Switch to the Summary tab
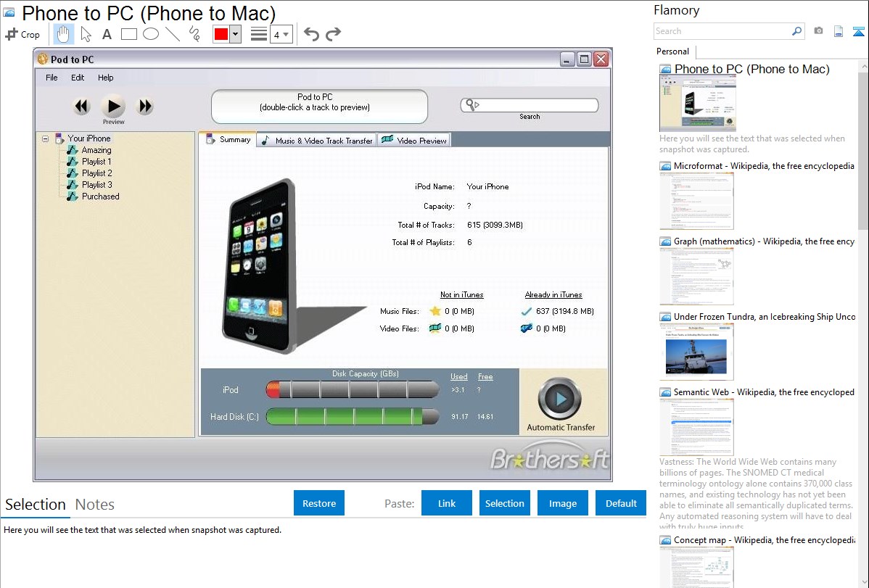Screen dimensions: 869x588 tap(228, 140)
